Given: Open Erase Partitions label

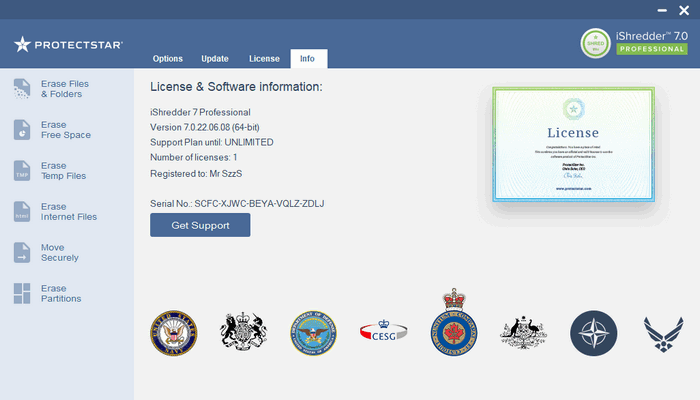Looking at the screenshot, I should coord(61,293).
